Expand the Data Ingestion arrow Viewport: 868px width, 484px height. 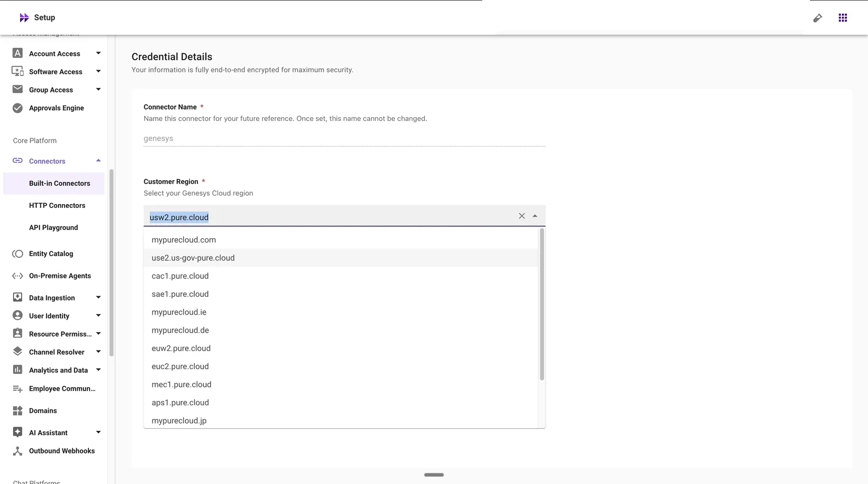coord(98,297)
